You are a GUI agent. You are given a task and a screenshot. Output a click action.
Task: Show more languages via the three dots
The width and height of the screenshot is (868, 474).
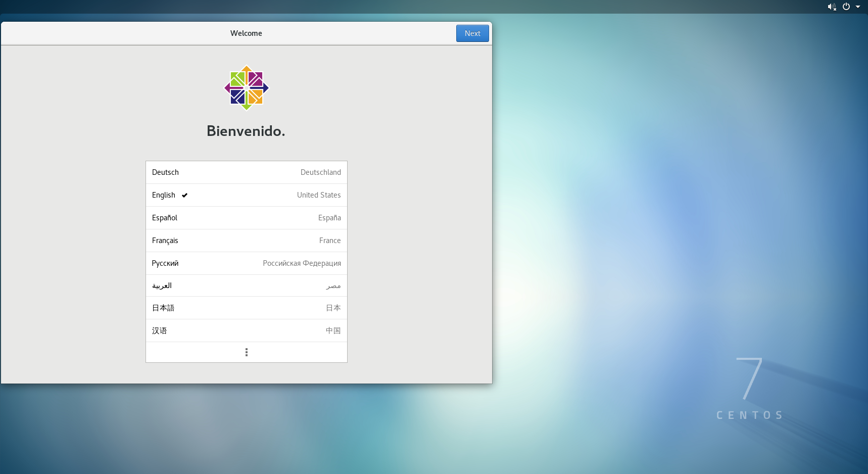pos(247,352)
